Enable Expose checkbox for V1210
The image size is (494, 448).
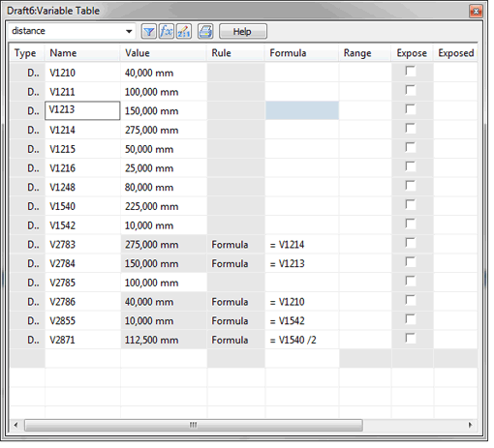411,71
